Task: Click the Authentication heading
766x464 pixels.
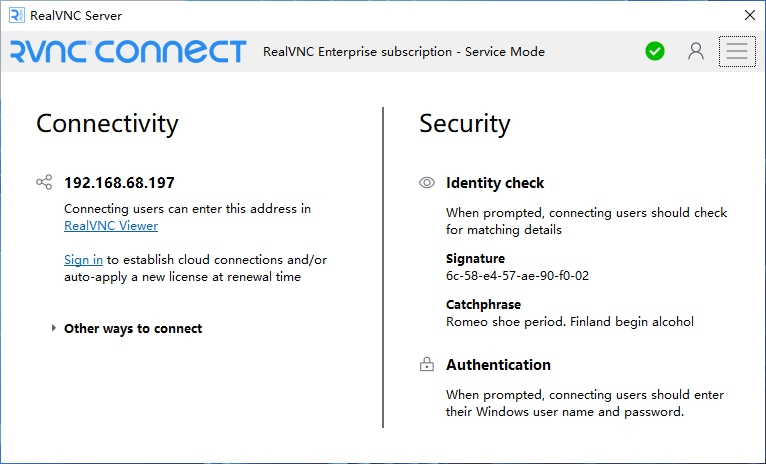Action: point(498,365)
